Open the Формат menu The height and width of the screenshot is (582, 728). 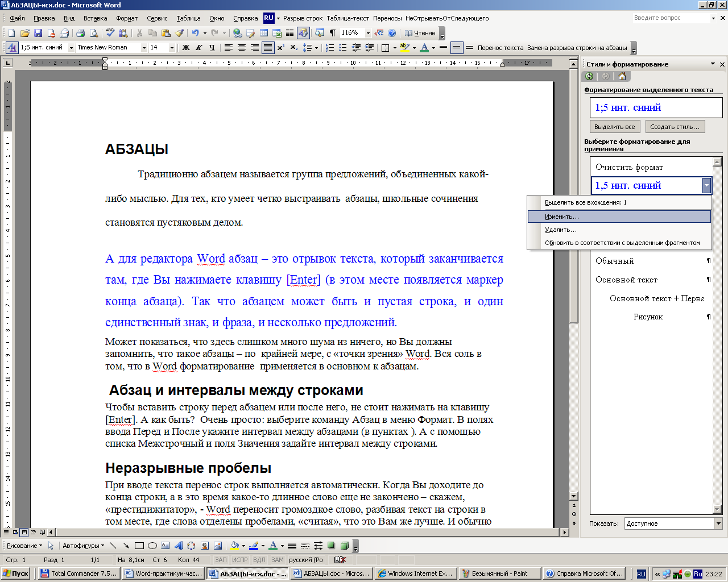click(x=127, y=18)
